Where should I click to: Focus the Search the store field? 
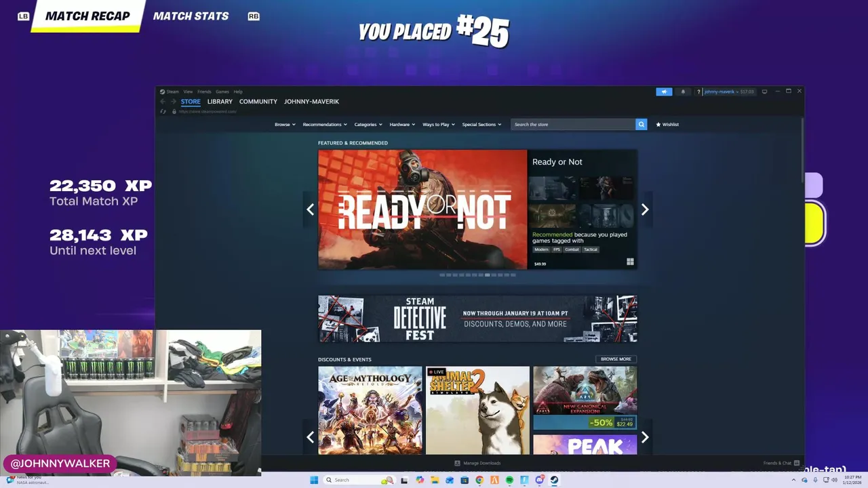573,125
